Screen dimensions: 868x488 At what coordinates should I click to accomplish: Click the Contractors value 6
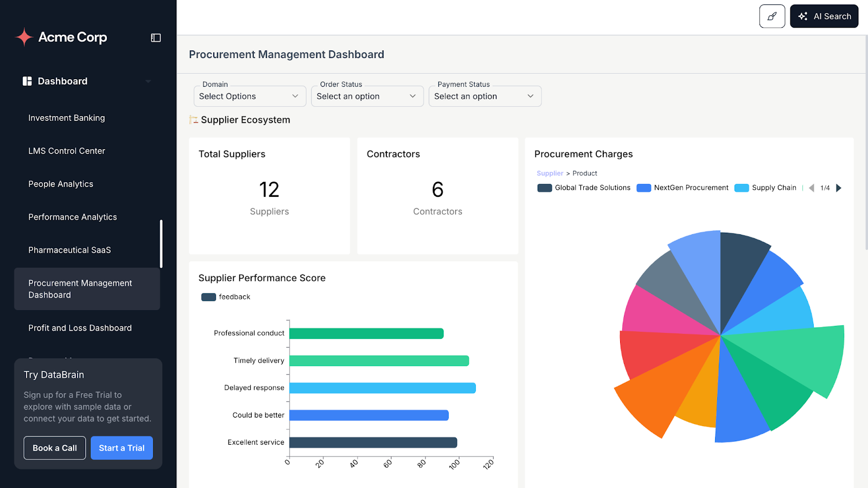click(437, 190)
